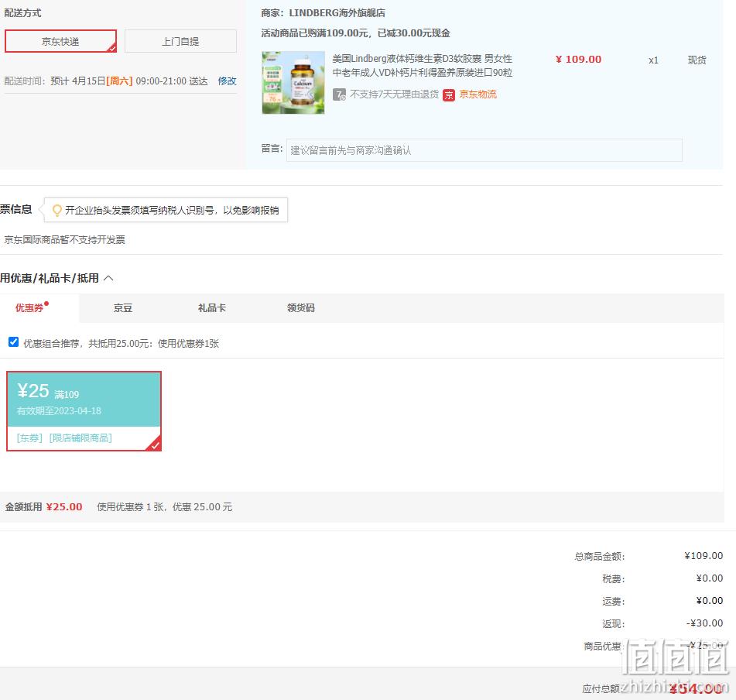Screen dimensions: 736x700
Task: Click the ¥ 109.00 product price
Action: (578, 59)
